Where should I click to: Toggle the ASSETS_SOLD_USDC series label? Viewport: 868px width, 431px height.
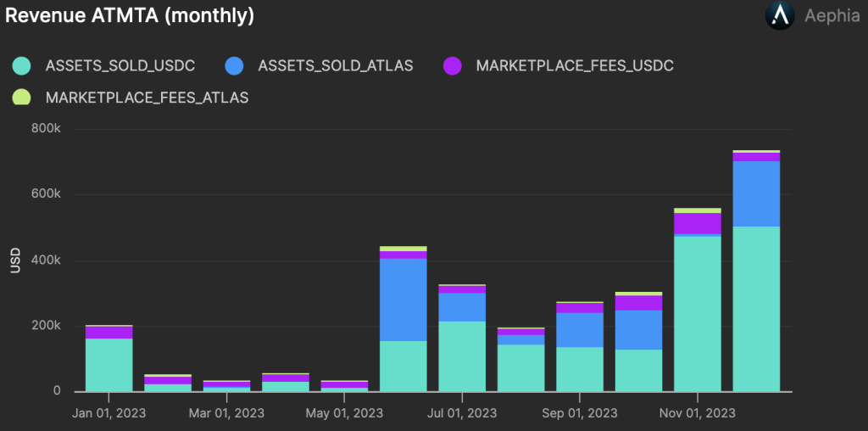[109, 65]
